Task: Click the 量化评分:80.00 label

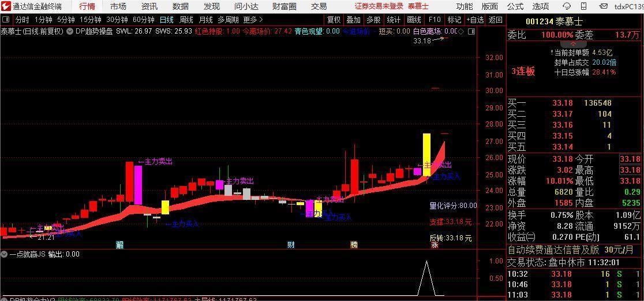Action: coord(453,206)
